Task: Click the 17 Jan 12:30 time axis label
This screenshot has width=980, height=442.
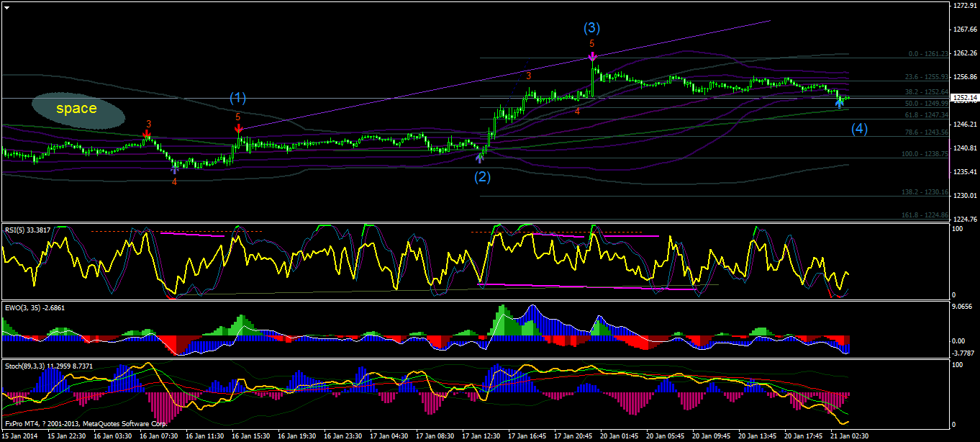Action: tap(482, 436)
